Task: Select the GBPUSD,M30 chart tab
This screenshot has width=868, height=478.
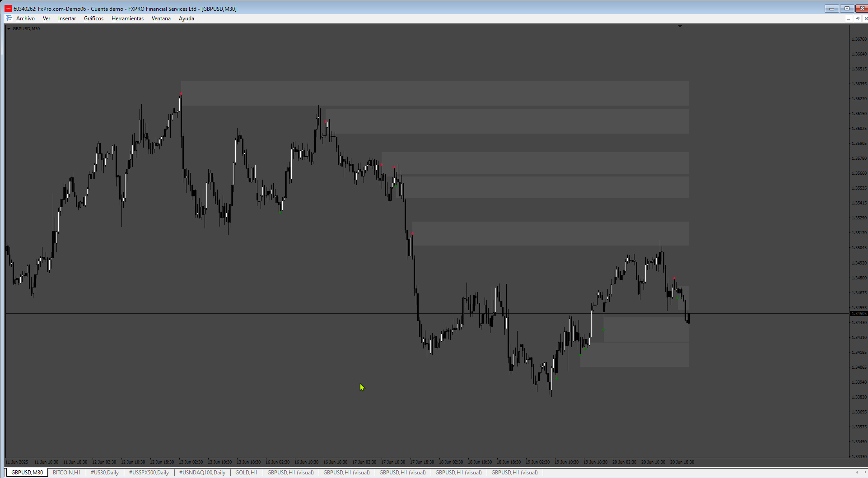Action: point(27,473)
